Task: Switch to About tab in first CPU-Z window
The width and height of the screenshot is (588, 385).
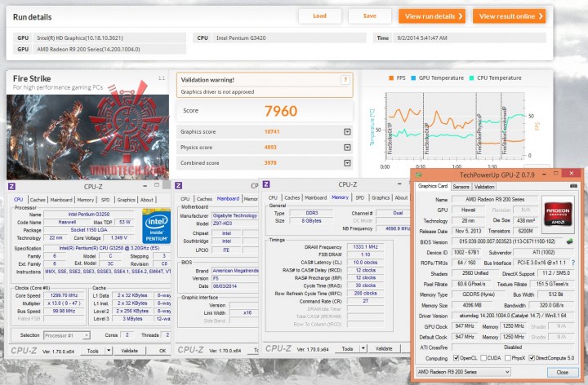Action: [147, 200]
